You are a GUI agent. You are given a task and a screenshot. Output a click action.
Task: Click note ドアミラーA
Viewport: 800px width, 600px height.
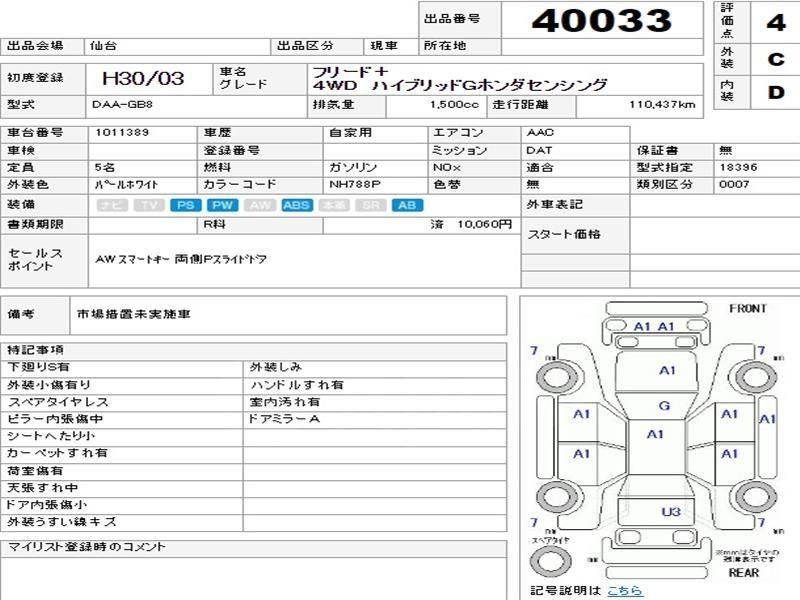[x=284, y=419]
